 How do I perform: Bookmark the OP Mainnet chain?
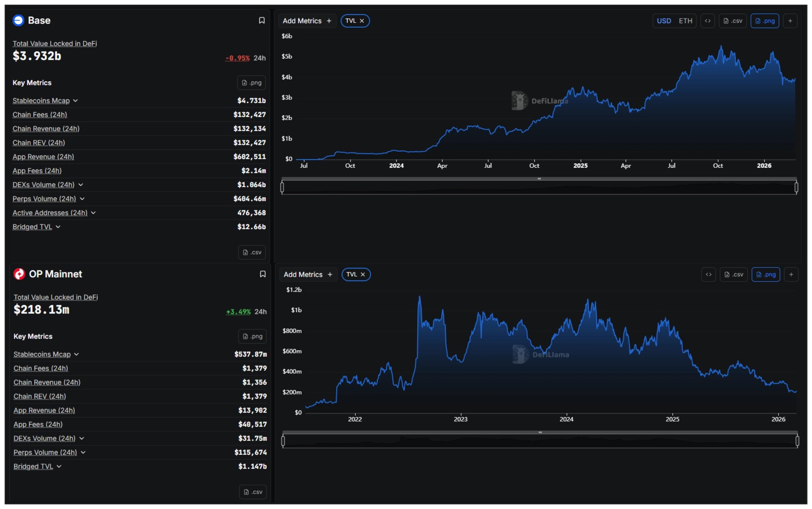[262, 274]
